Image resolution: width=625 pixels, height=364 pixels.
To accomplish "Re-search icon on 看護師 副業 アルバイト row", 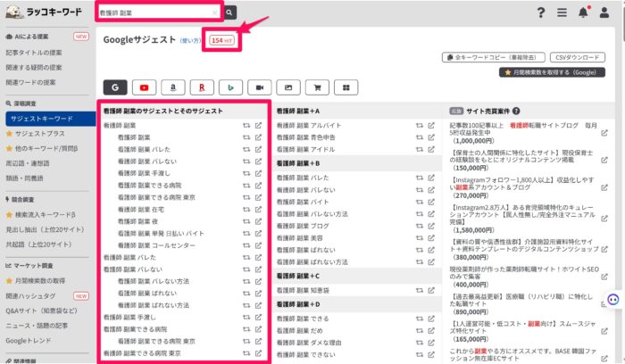I will click(x=420, y=125).
